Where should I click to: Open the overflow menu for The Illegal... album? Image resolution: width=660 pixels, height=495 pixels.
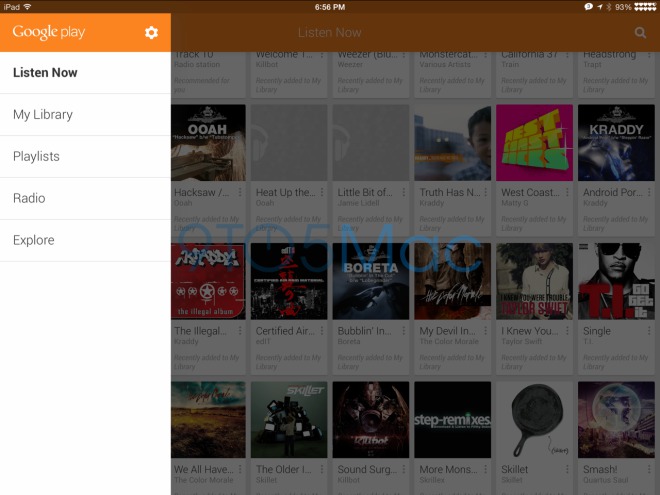point(240,331)
